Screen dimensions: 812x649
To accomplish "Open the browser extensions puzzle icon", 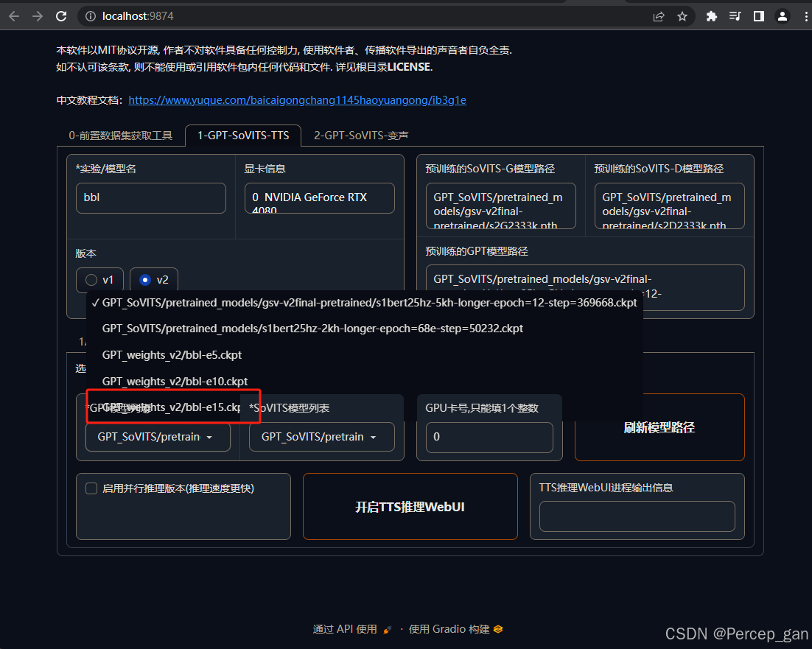I will tap(712, 16).
